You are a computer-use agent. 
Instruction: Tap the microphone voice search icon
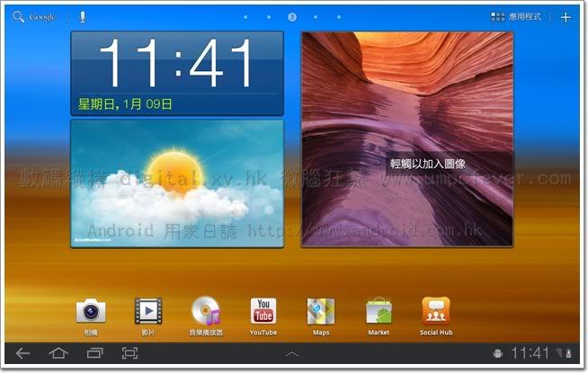(x=83, y=17)
